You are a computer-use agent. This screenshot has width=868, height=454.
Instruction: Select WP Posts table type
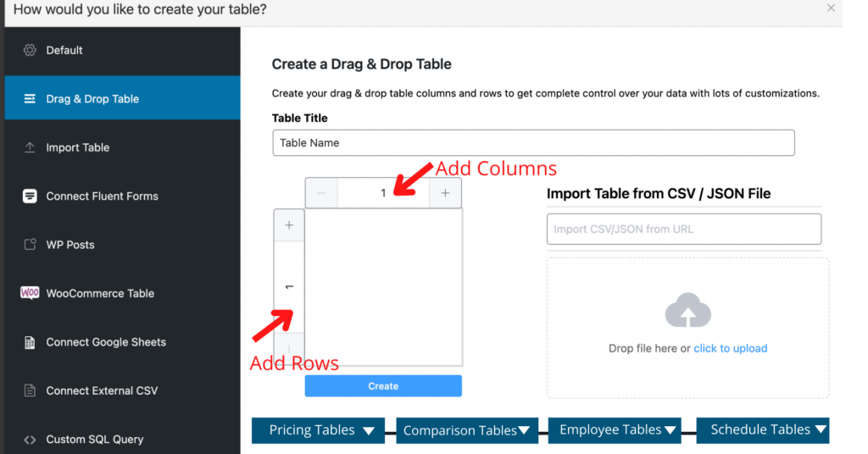click(x=122, y=245)
